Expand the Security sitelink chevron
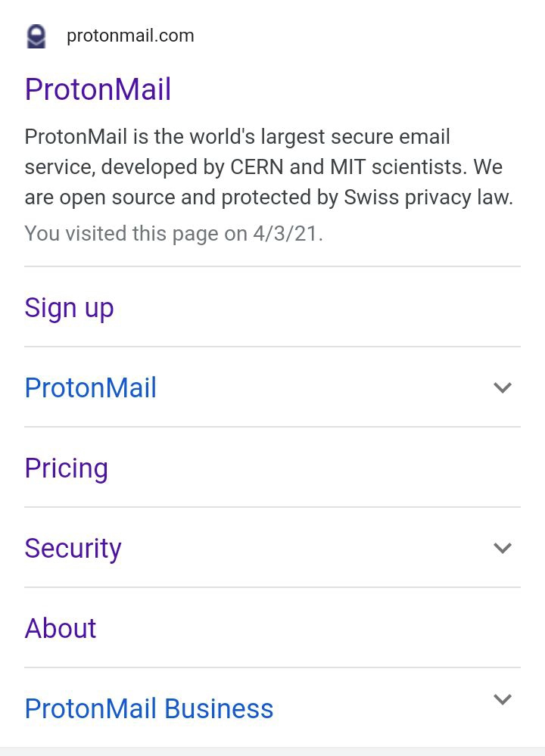Image resolution: width=545 pixels, height=756 pixels. 503,548
